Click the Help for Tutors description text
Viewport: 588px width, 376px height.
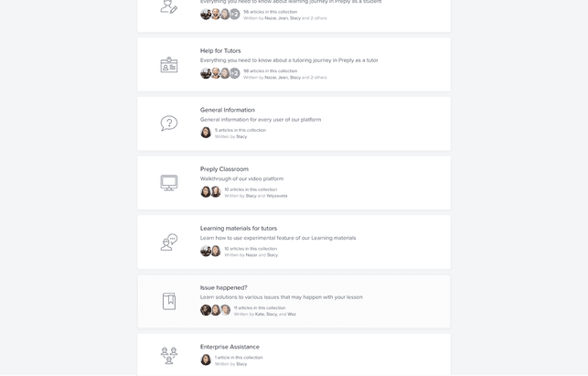tap(289, 60)
